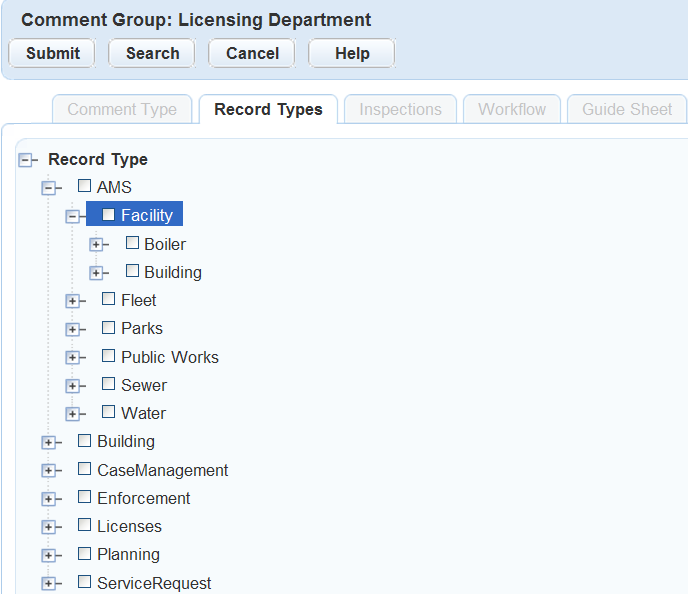Open Help for this page

(351, 54)
